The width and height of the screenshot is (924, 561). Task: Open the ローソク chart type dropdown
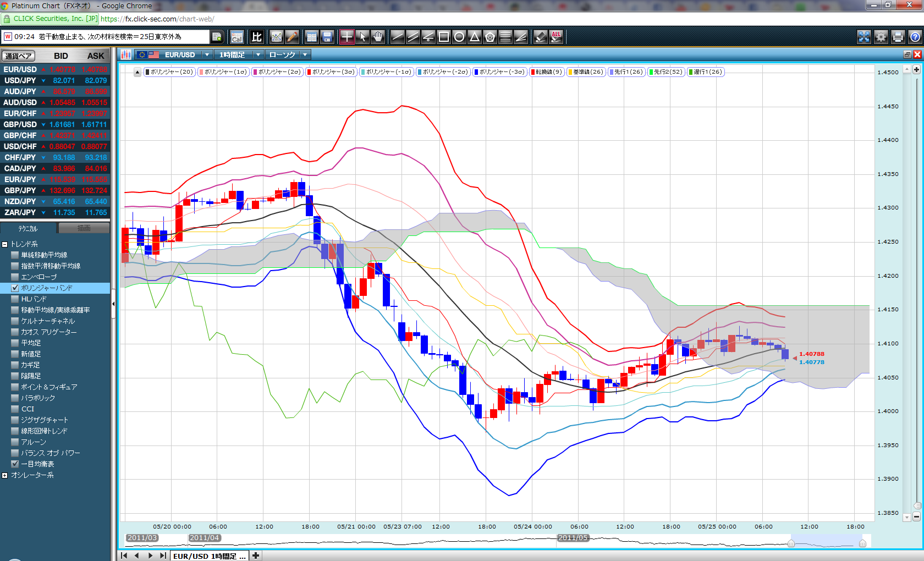click(305, 54)
